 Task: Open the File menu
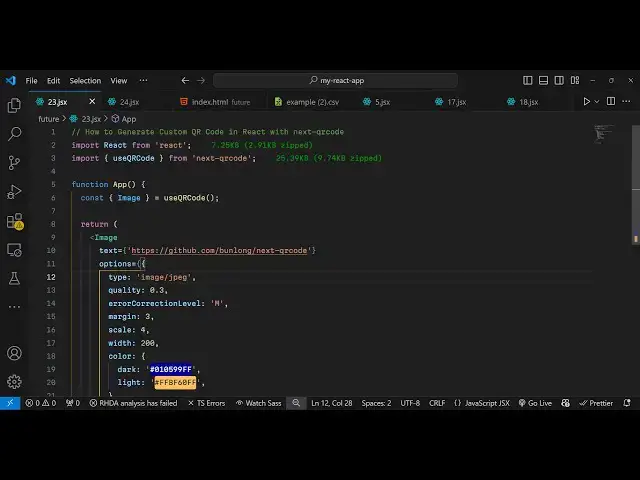tap(31, 81)
